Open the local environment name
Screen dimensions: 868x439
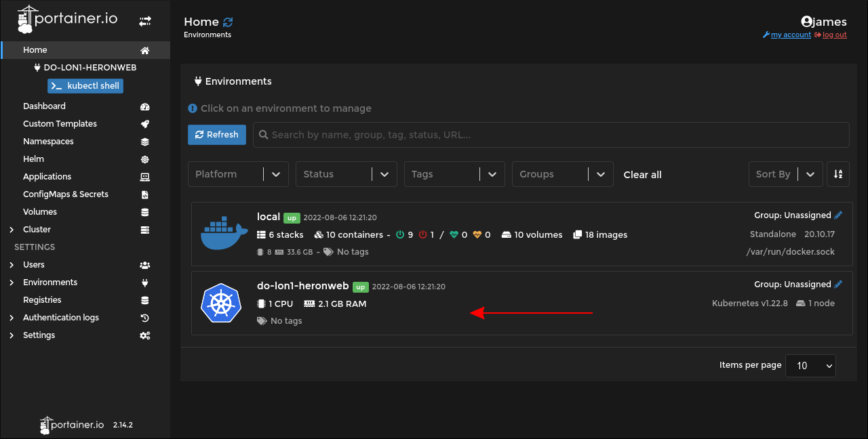coord(269,217)
